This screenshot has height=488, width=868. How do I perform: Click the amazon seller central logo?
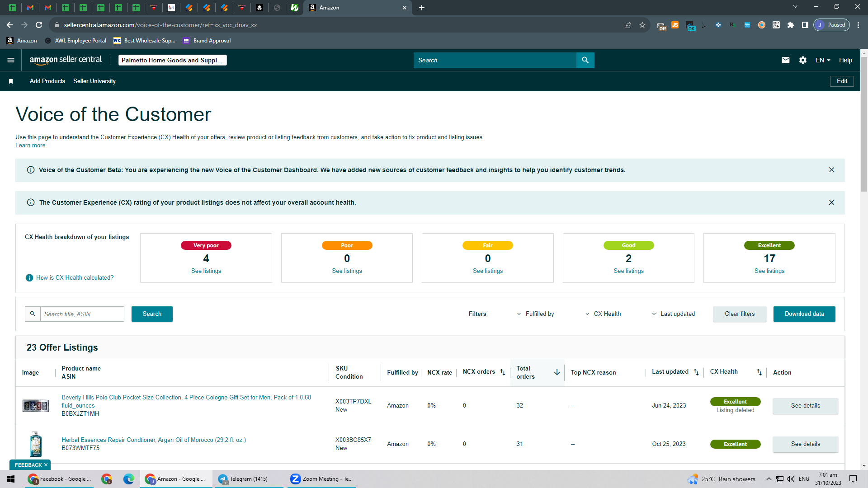coord(66,60)
